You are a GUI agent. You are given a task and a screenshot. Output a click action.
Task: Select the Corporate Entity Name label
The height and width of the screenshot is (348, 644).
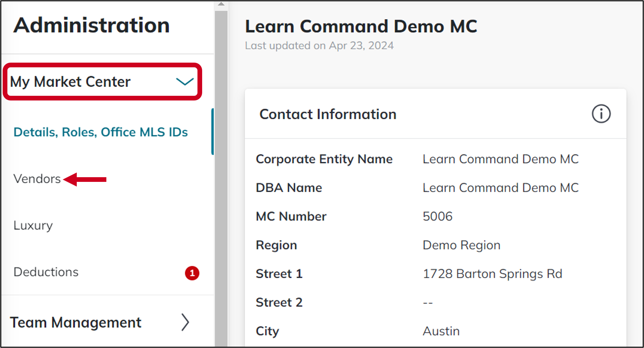pos(324,159)
